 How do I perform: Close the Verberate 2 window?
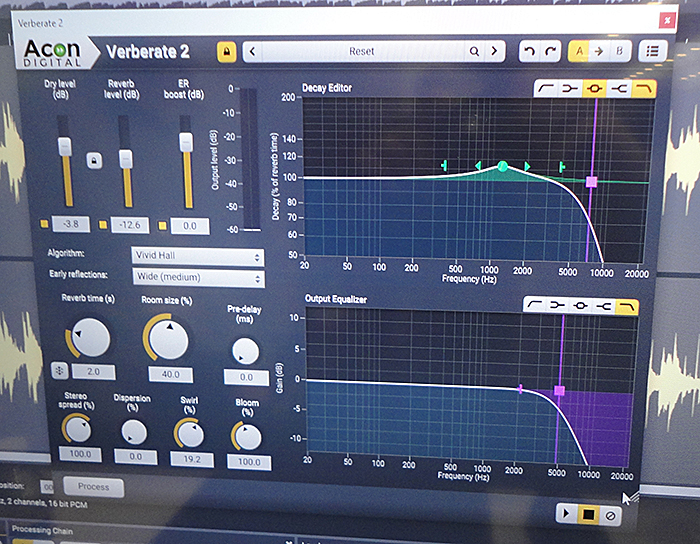(x=667, y=20)
